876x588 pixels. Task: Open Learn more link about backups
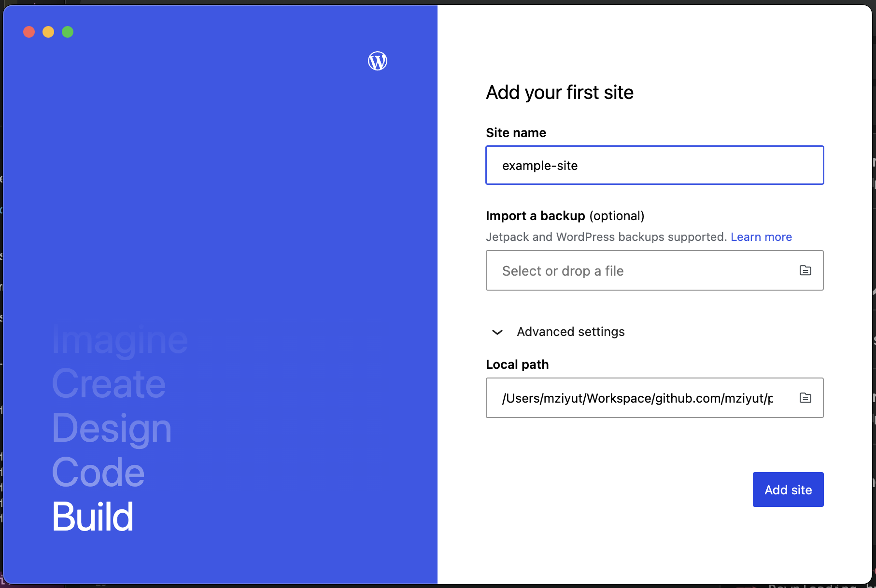tap(761, 237)
